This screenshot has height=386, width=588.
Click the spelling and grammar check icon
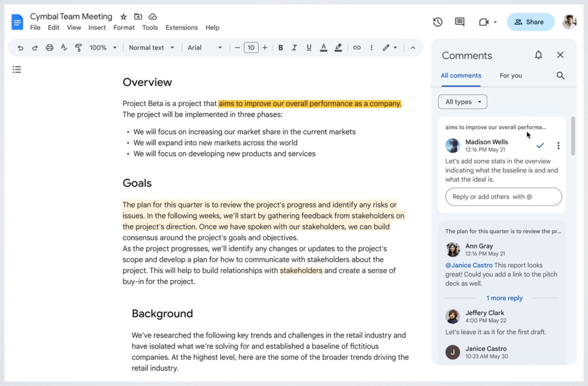[x=64, y=48]
